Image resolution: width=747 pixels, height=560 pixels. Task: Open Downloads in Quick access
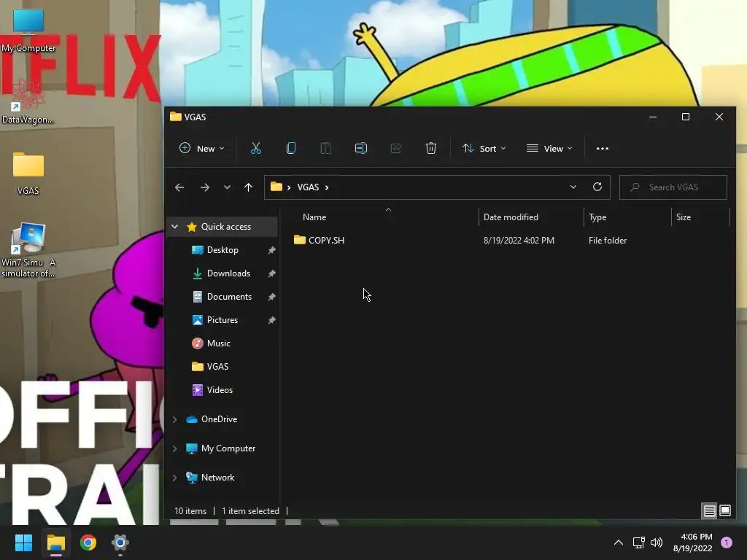point(228,273)
